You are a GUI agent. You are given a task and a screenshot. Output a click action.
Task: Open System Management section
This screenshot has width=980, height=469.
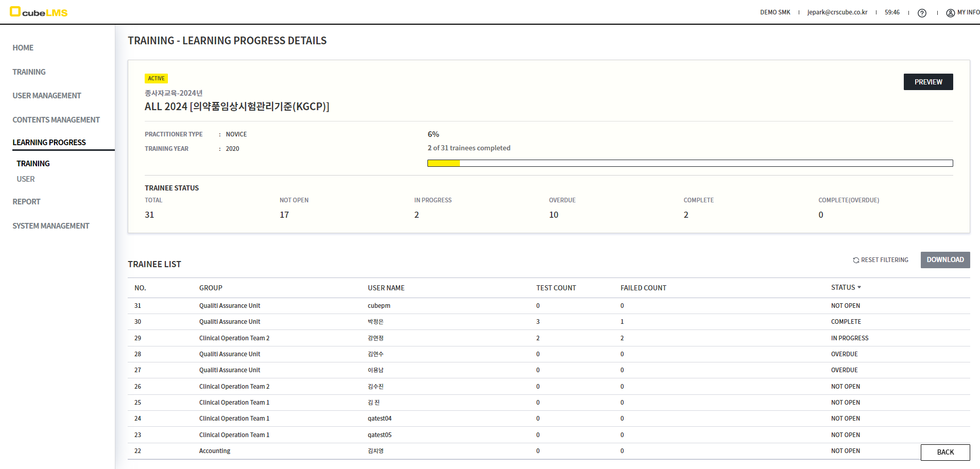pos(51,226)
